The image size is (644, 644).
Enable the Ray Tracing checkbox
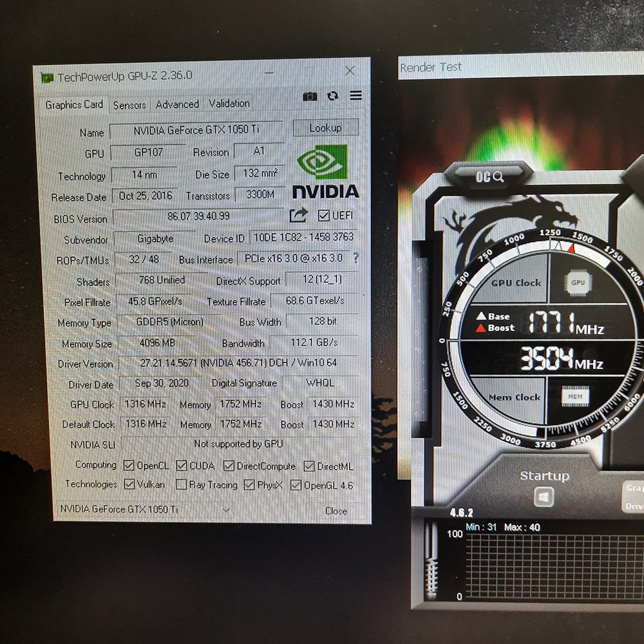pos(181,485)
